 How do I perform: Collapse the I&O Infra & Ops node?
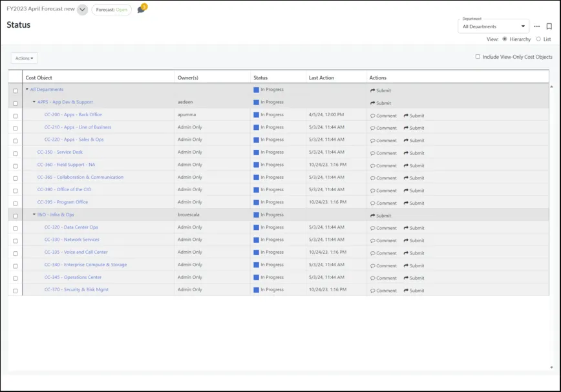34,214
